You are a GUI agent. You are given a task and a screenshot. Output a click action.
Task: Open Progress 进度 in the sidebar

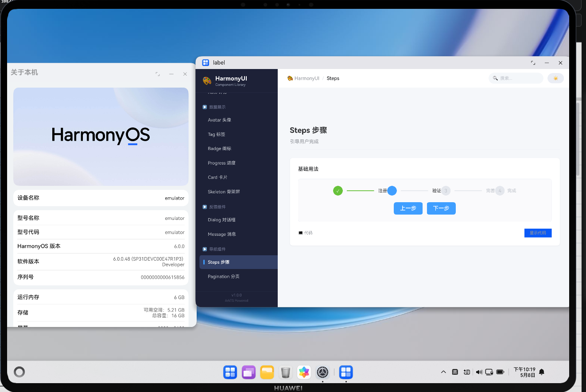coord(238,163)
